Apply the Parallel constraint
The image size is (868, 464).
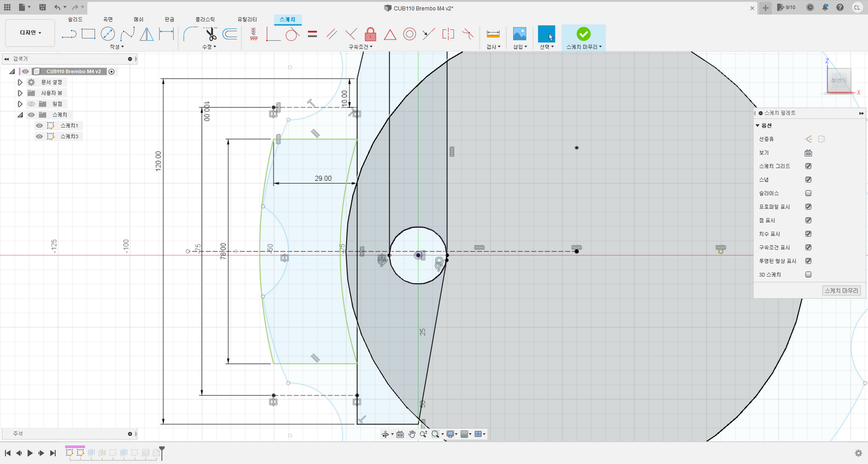tap(331, 34)
